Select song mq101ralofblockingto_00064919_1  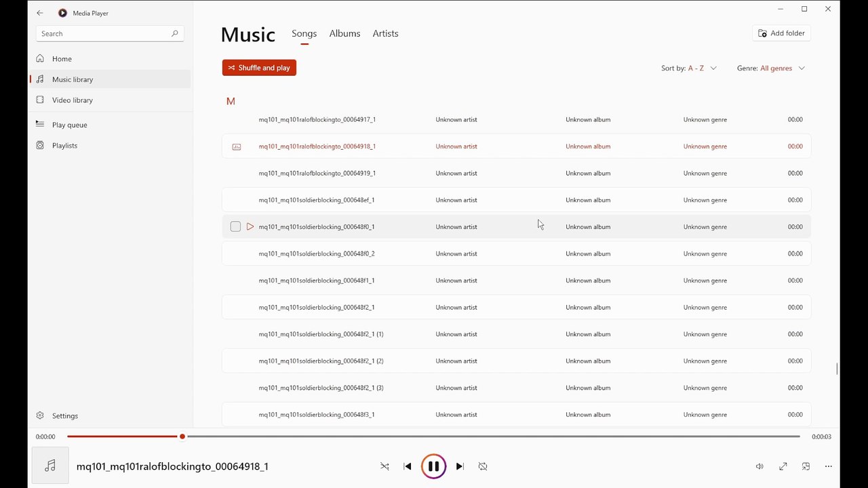pyautogui.click(x=516, y=173)
